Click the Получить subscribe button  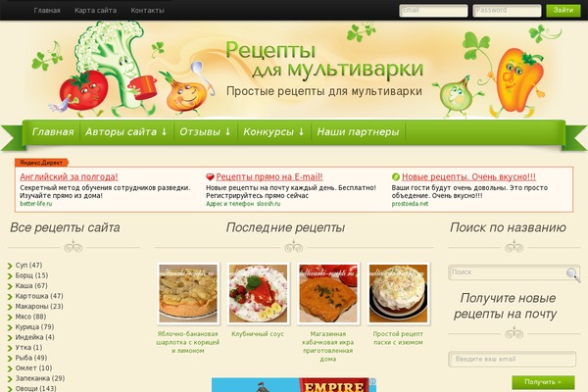tap(543, 382)
